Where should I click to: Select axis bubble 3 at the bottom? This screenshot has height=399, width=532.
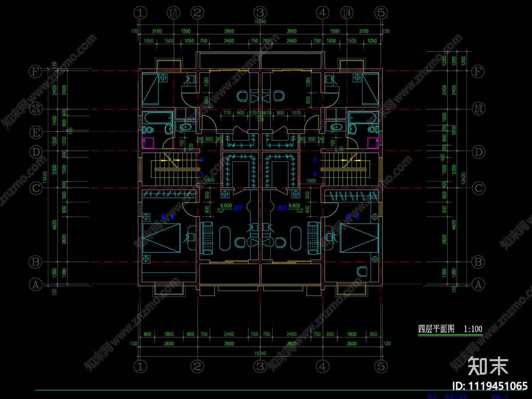pos(260,366)
